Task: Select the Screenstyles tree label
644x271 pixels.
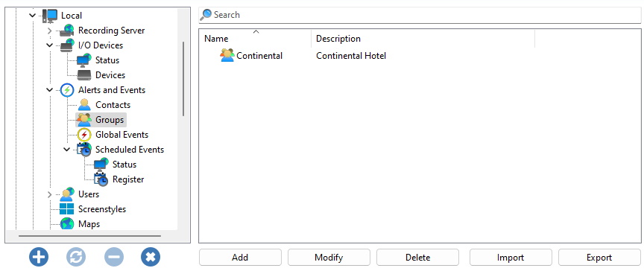Action: pos(102,209)
